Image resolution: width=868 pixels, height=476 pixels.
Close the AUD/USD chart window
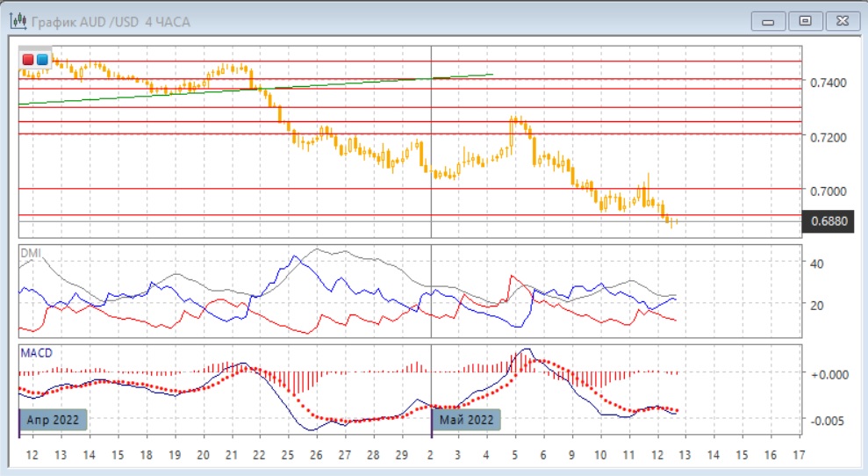coord(841,20)
